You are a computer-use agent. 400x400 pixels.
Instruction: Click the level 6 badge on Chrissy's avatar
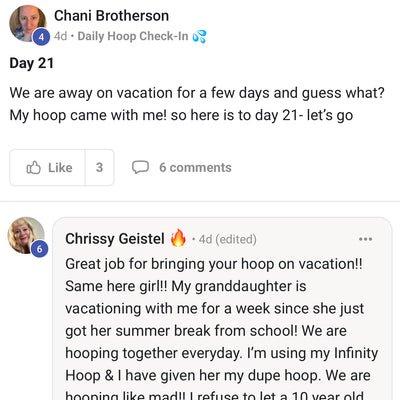(40, 249)
